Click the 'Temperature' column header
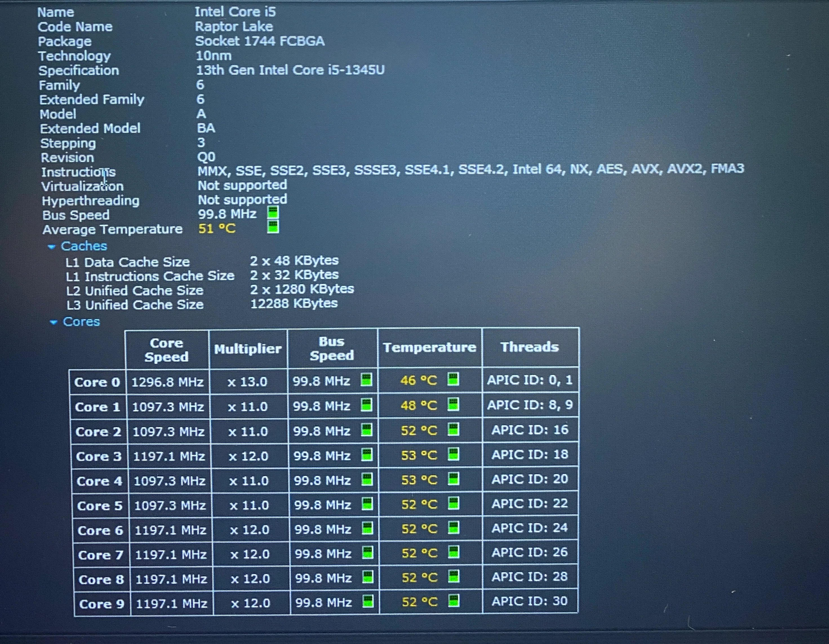 [430, 347]
